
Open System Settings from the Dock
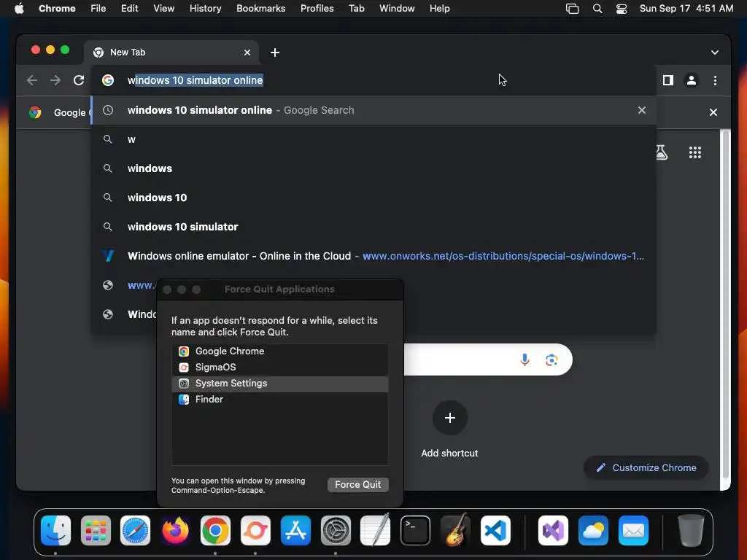pyautogui.click(x=336, y=530)
